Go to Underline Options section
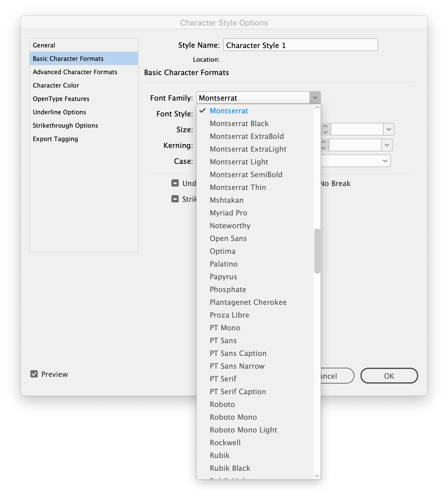Image resolution: width=448 pixels, height=496 pixels. coord(84,112)
